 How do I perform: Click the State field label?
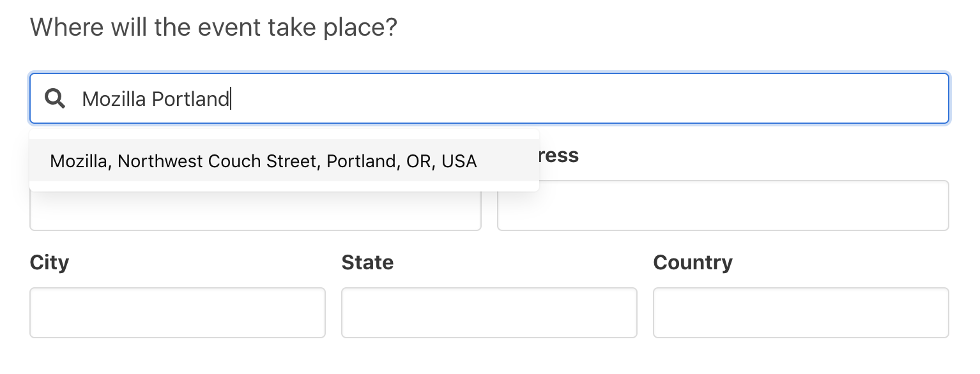[367, 262]
